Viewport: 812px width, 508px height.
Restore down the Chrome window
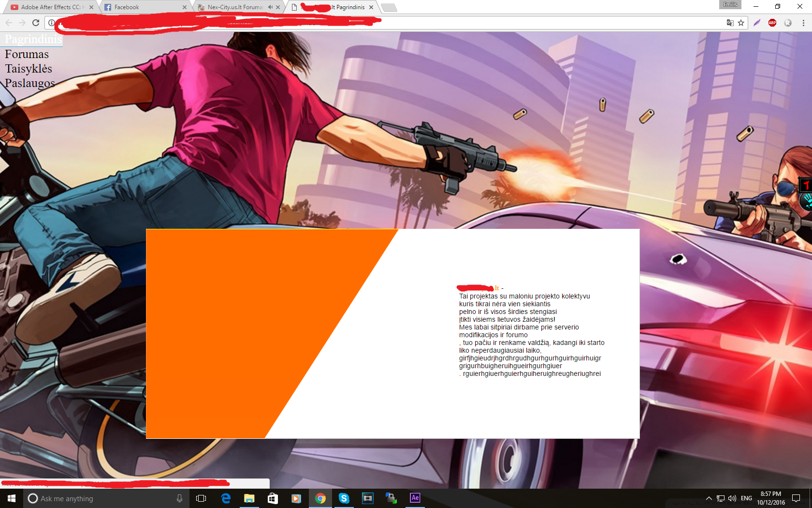pos(778,6)
